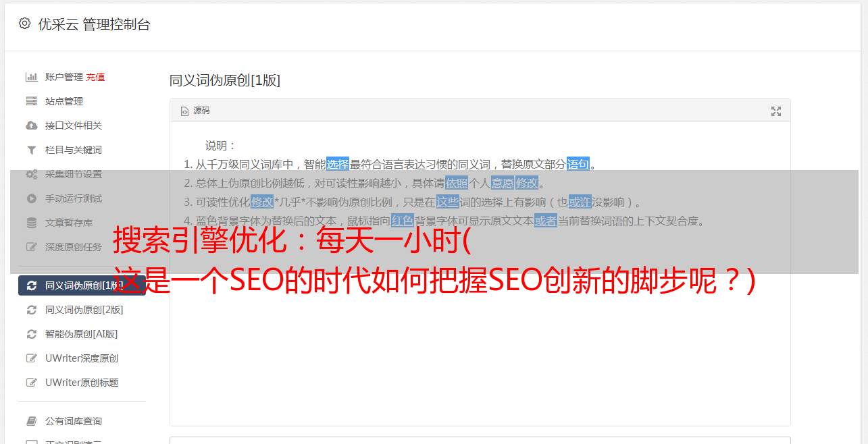The height and width of the screenshot is (444, 868).
Task: Select UWriter原创标题 in the sidebar
Action: (82, 383)
